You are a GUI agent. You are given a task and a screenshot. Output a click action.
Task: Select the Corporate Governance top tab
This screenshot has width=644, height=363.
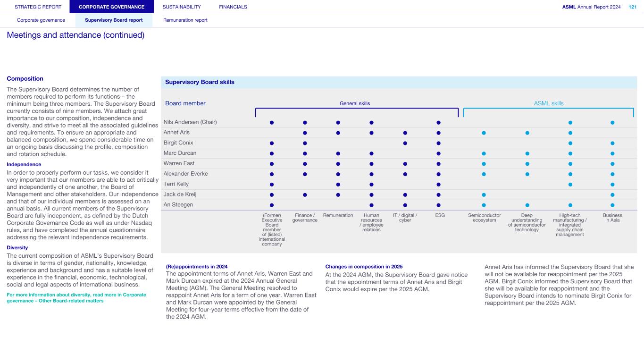point(112,7)
